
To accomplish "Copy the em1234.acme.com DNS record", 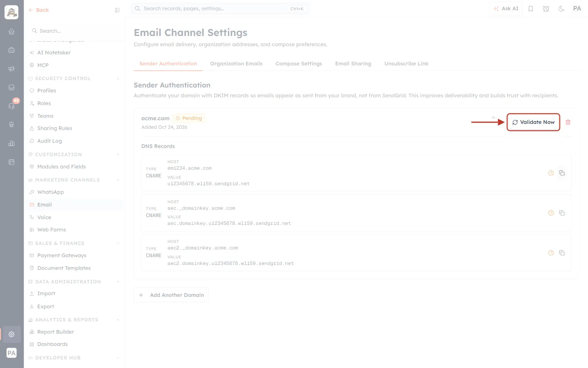I will click(x=562, y=173).
